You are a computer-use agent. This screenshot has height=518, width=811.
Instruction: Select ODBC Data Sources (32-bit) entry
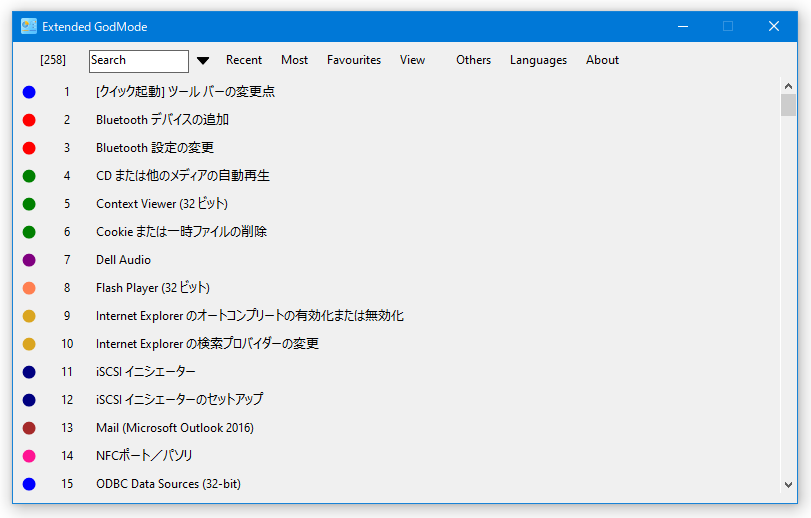point(168,484)
